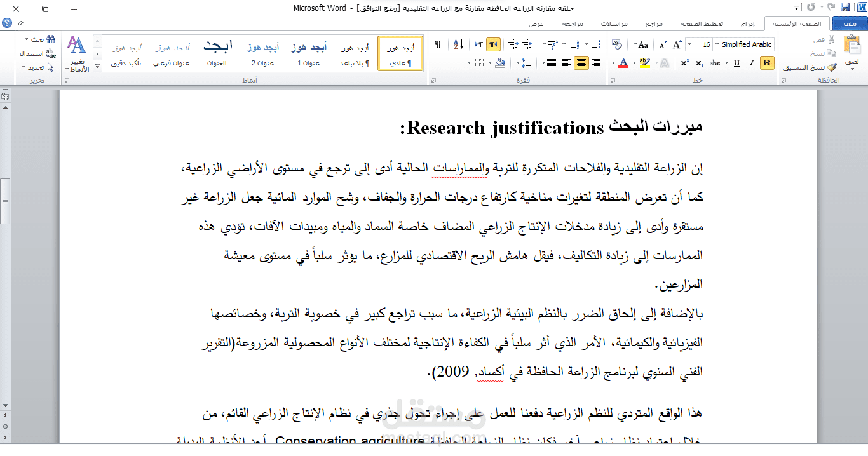Switch to Insert (إدراج) tab
The width and height of the screenshot is (868, 456).
(x=749, y=23)
